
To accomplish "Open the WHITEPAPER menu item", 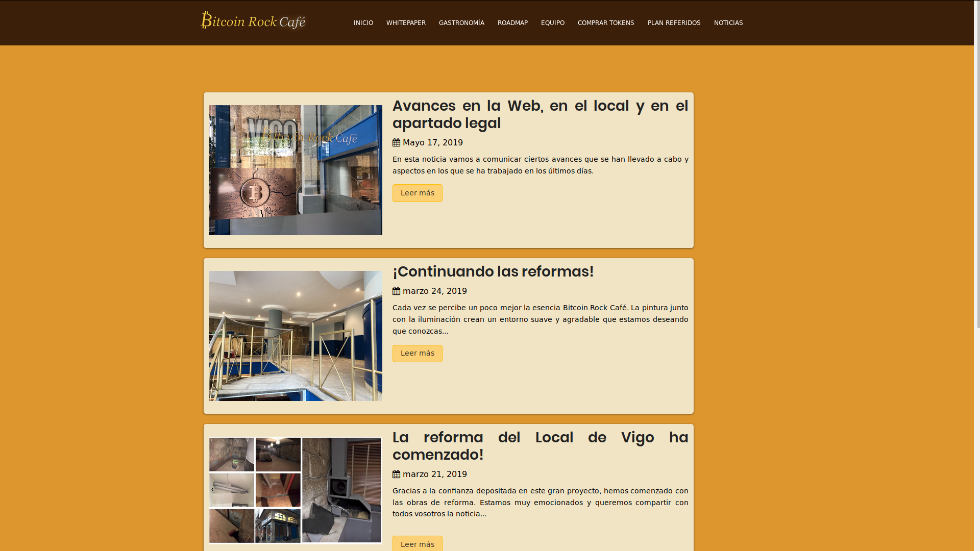I will tap(406, 23).
